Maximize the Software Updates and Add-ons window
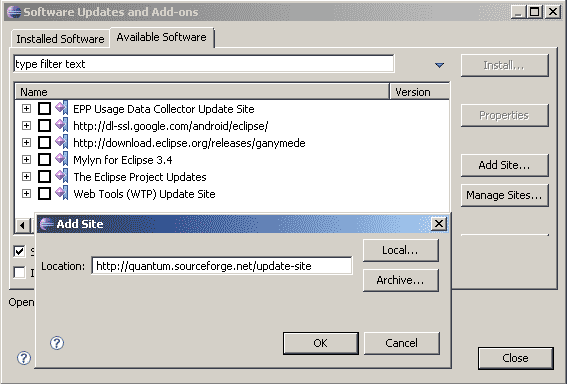The image size is (567, 384). tap(535, 12)
